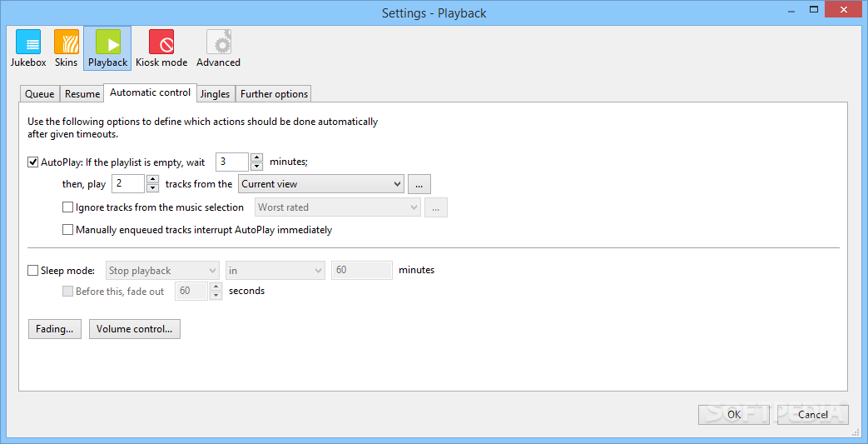Click the tracks count input field
This screenshot has width=868, height=444.
(128, 183)
